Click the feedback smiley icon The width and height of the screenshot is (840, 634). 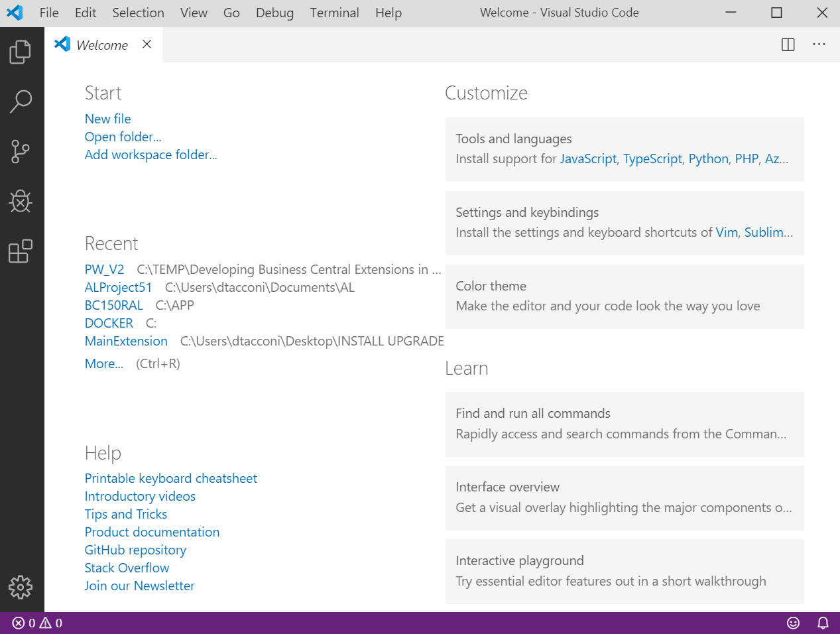793,623
